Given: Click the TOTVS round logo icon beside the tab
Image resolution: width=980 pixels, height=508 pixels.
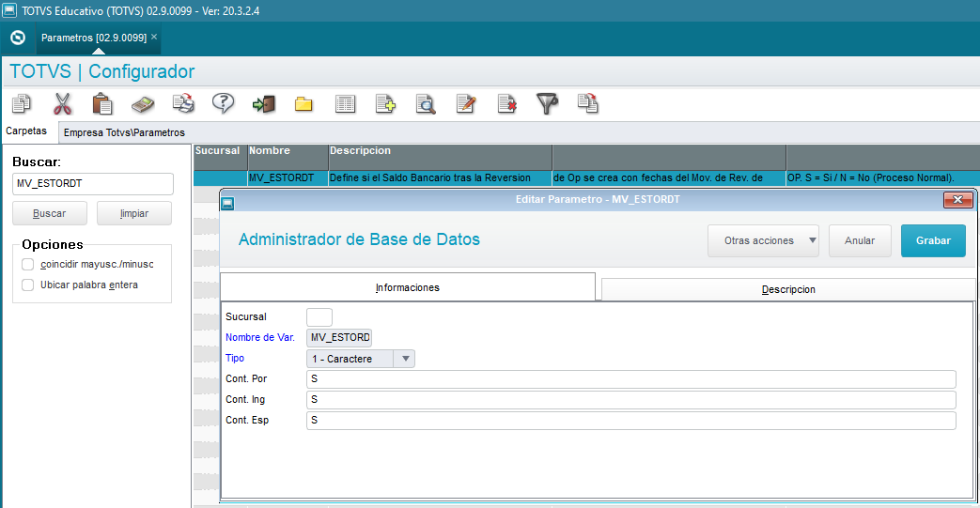Looking at the screenshot, I should [x=18, y=38].
